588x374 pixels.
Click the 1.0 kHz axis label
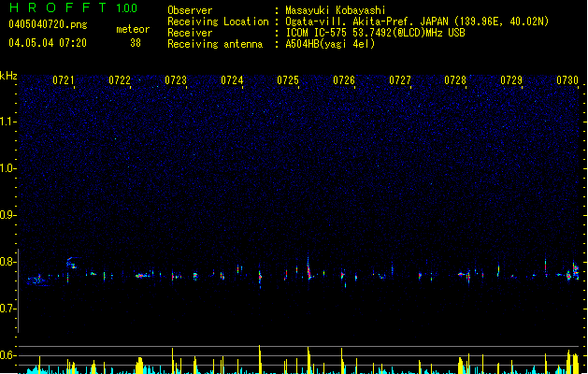point(7,168)
